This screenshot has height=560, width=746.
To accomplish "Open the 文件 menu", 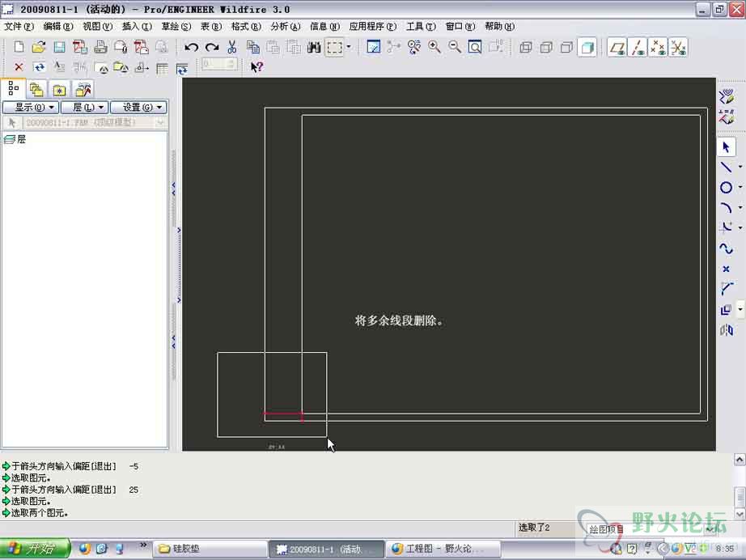I will tap(19, 26).
